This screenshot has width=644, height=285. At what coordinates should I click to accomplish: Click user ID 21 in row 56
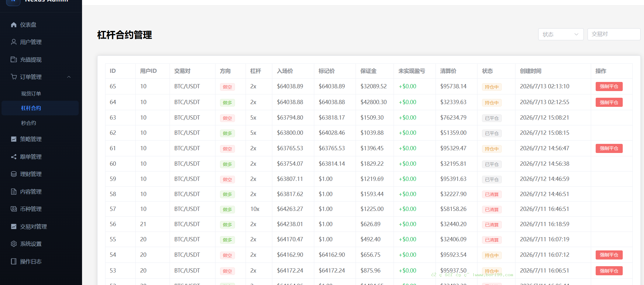143,224
